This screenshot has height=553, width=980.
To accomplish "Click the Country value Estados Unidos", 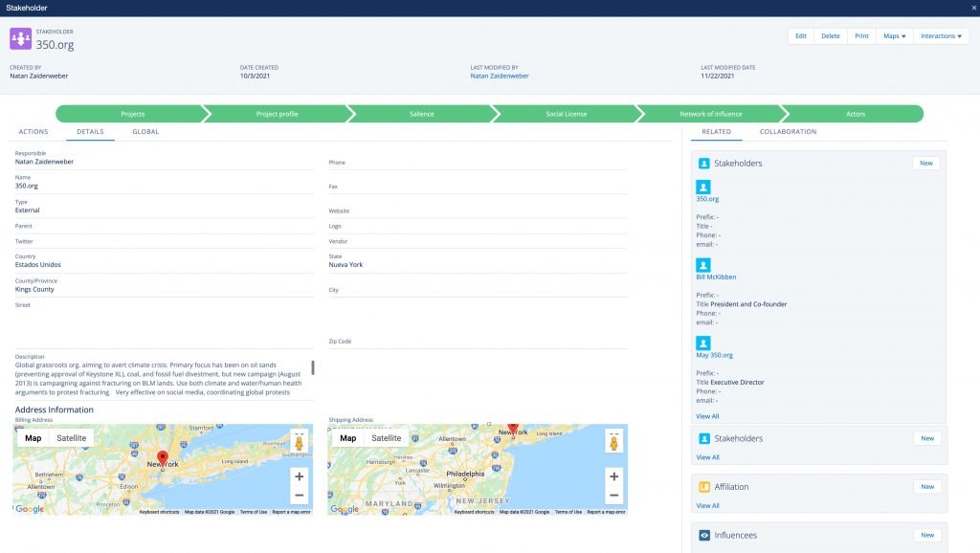I will (x=38, y=265).
